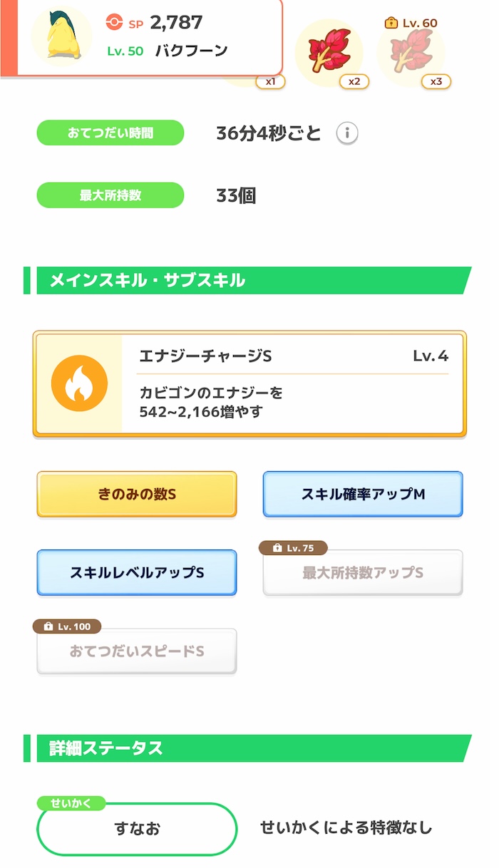Open the info tooltip beside 36分4秒ごと
The height and width of the screenshot is (868, 499).
pyautogui.click(x=346, y=133)
